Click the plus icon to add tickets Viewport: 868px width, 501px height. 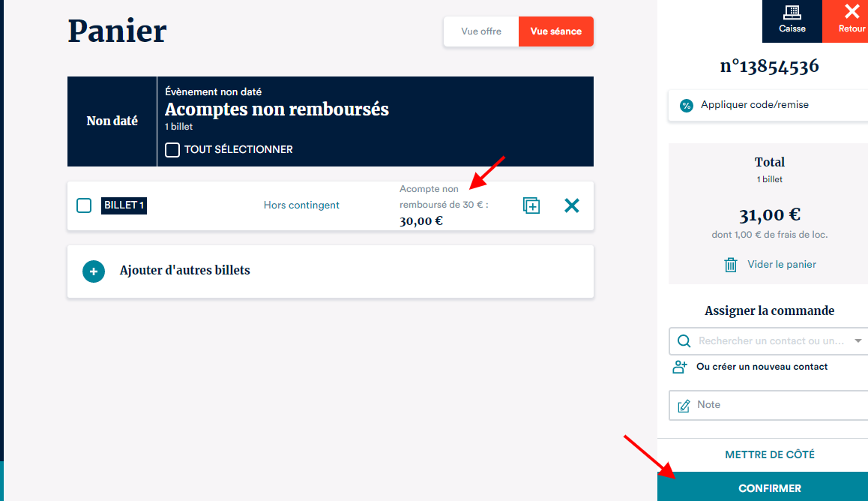click(93, 271)
